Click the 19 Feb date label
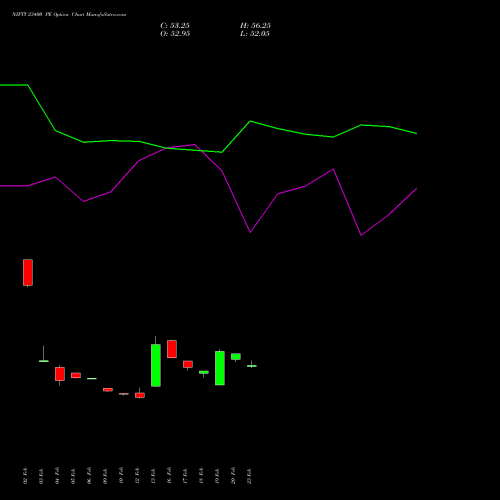The height and width of the screenshot is (500, 500). pyautogui.click(x=217, y=476)
